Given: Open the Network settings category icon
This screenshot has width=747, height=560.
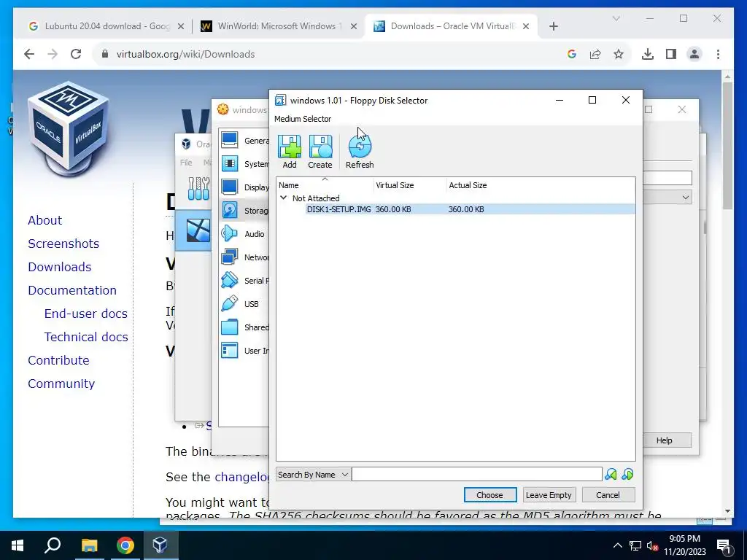Looking at the screenshot, I should [x=230, y=257].
